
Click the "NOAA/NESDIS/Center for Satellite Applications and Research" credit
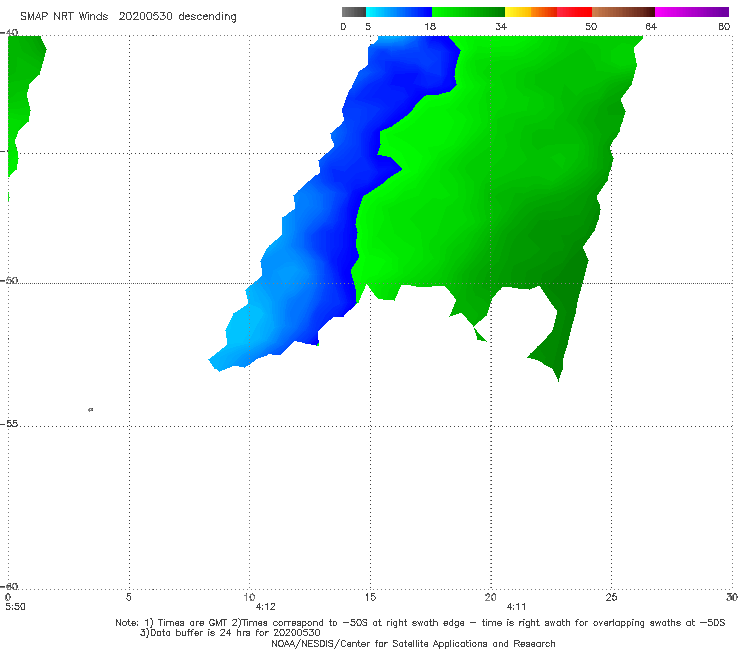coord(413,643)
